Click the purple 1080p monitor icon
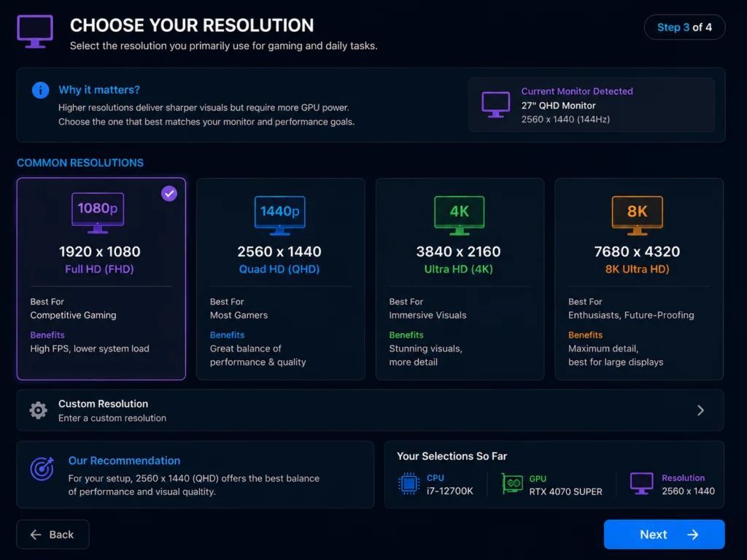This screenshot has height=560, width=747. pos(98,213)
